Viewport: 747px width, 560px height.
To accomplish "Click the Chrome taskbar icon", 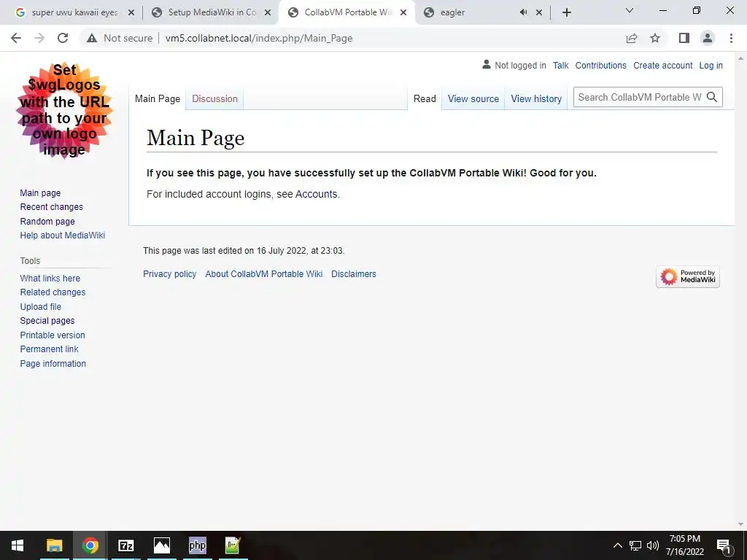I will [x=90, y=545].
